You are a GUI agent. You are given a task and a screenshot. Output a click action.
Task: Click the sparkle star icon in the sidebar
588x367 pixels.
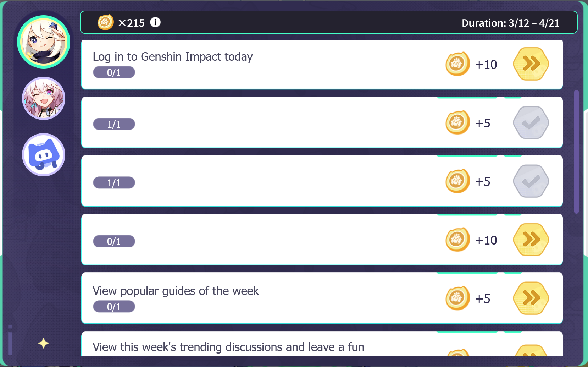pyautogui.click(x=43, y=343)
